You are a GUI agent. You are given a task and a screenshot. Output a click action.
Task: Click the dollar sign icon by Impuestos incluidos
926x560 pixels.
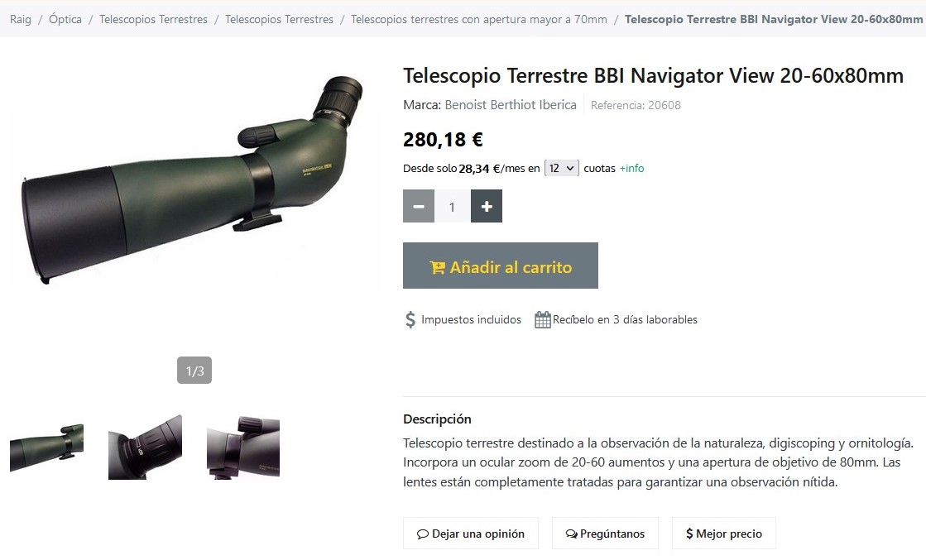(410, 320)
